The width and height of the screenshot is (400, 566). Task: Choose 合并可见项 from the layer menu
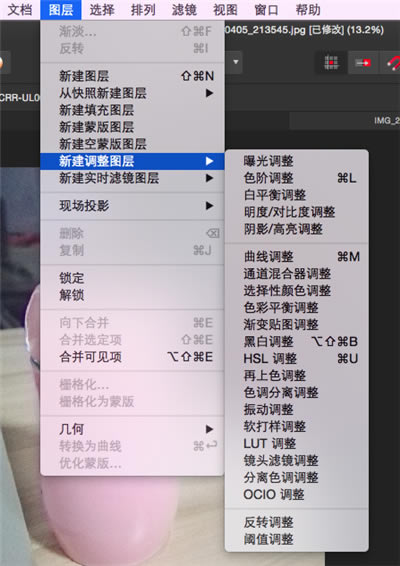coord(132,357)
